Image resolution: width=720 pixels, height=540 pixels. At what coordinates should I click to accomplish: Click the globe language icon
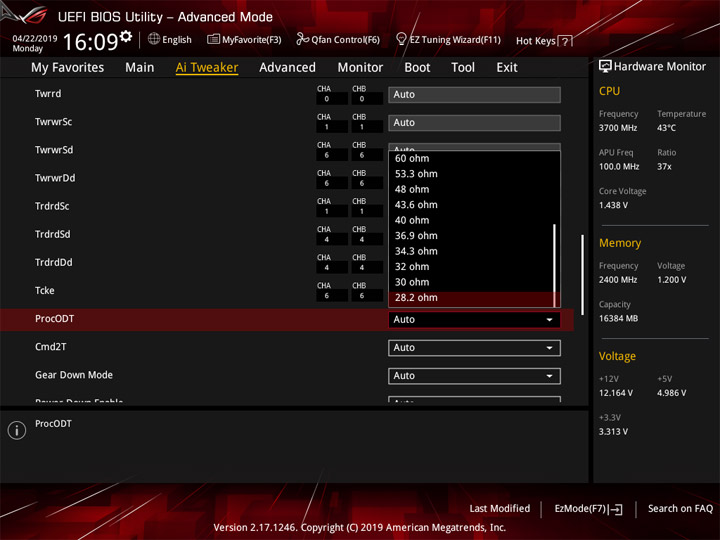pos(154,39)
